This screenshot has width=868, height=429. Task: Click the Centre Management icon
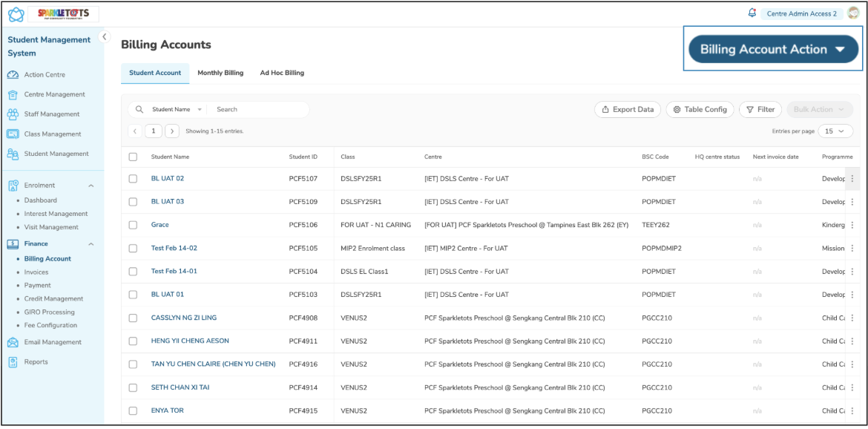13,95
